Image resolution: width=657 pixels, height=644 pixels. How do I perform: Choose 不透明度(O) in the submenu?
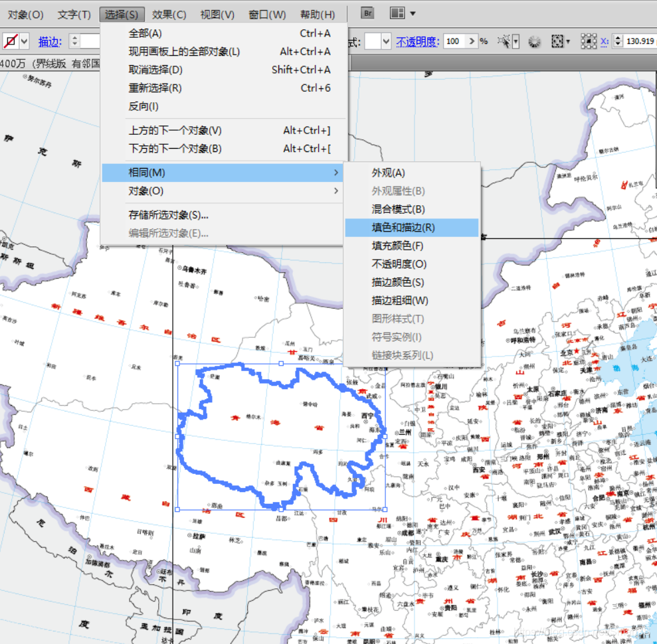[412, 264]
